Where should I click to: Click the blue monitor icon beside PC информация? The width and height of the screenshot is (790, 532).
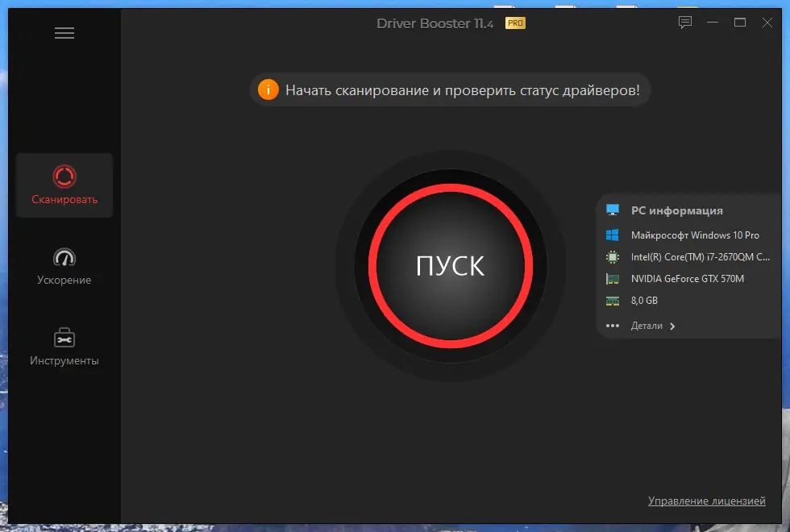pos(613,210)
